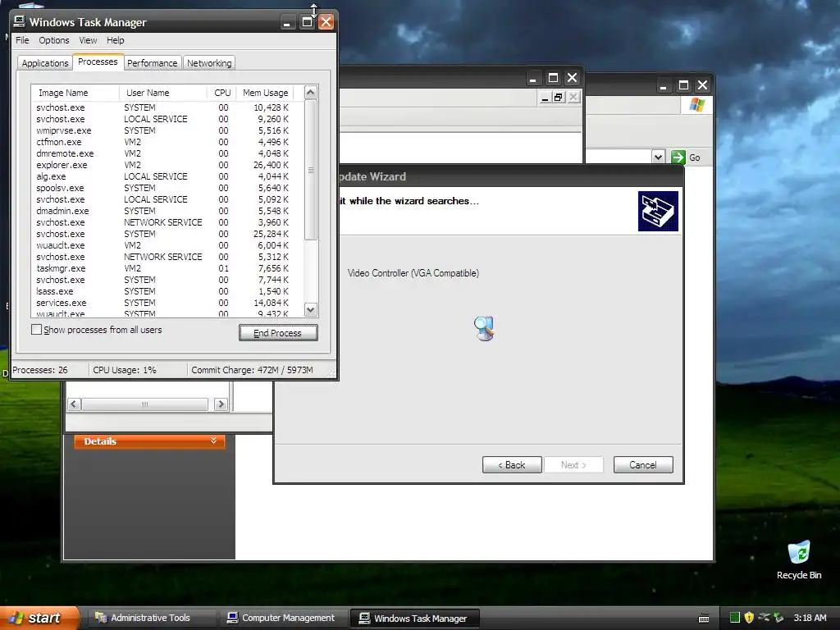
Task: Enable Show processes from all users
Action: coord(36,330)
